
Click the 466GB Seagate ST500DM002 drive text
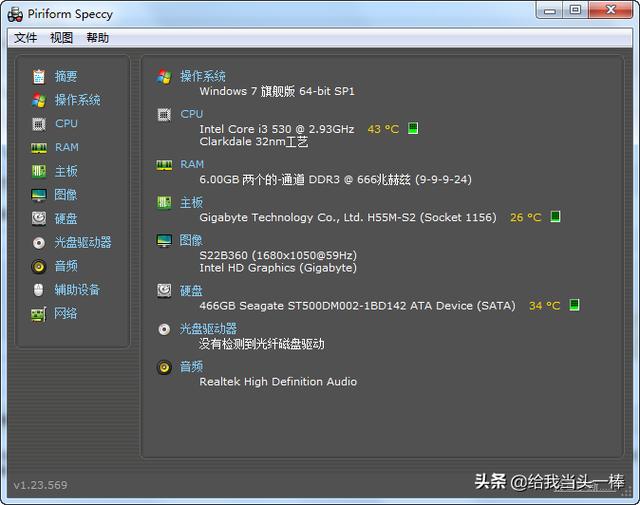tap(357, 306)
